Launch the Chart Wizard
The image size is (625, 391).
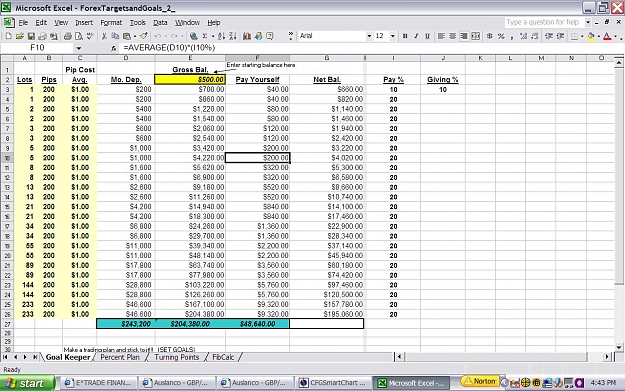click(247, 36)
